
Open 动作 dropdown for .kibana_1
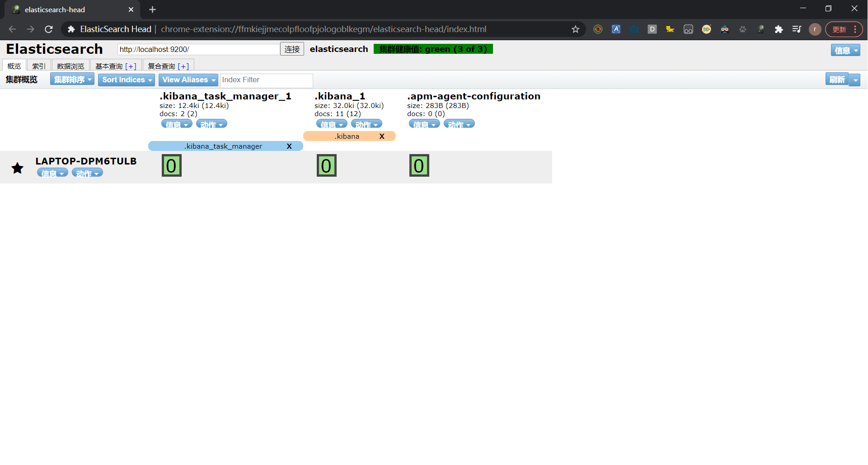click(x=366, y=124)
